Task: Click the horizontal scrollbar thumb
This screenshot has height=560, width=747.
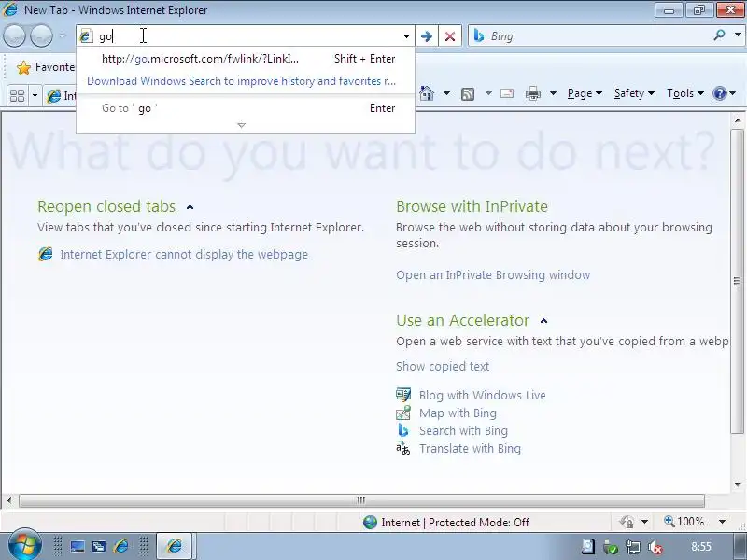Action: tap(361, 500)
